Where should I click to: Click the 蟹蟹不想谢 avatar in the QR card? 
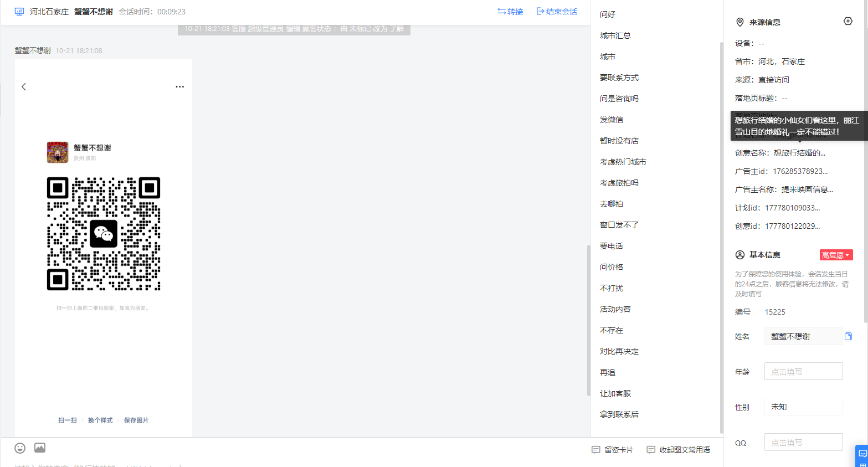coord(58,152)
